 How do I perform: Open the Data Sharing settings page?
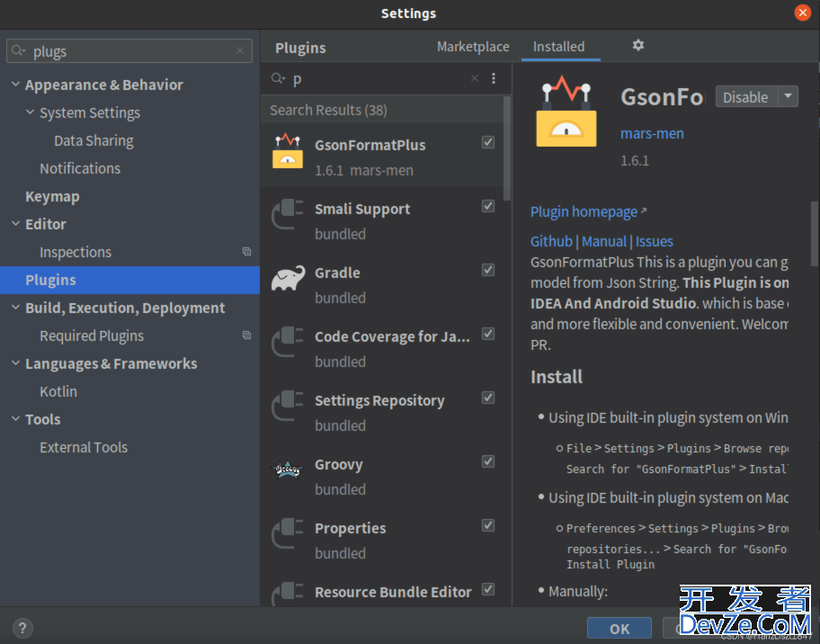tap(94, 140)
